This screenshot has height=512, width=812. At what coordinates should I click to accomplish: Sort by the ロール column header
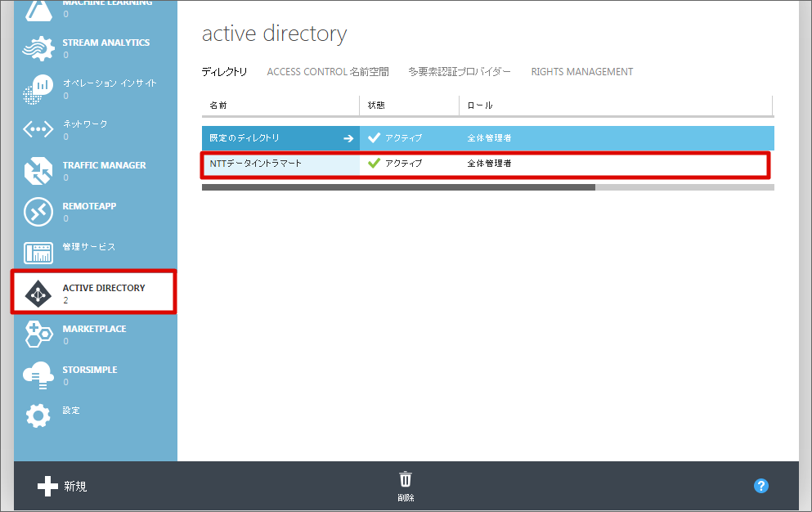coord(480,106)
